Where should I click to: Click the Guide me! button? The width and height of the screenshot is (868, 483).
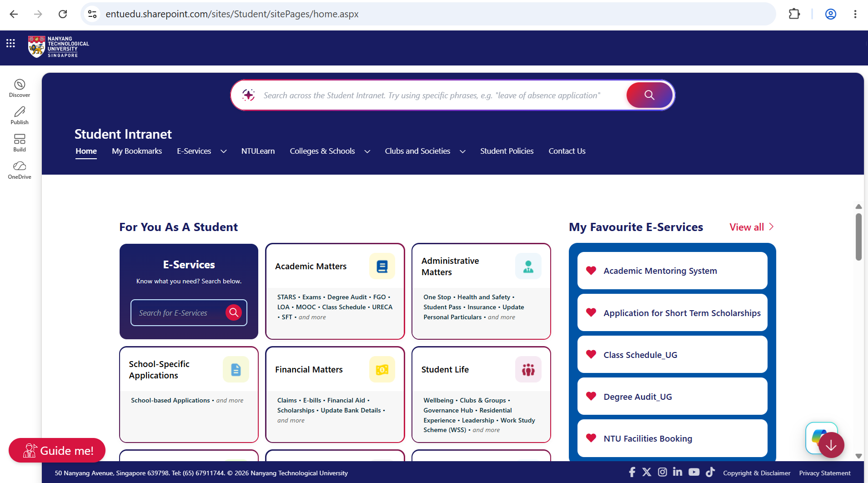coord(57,450)
